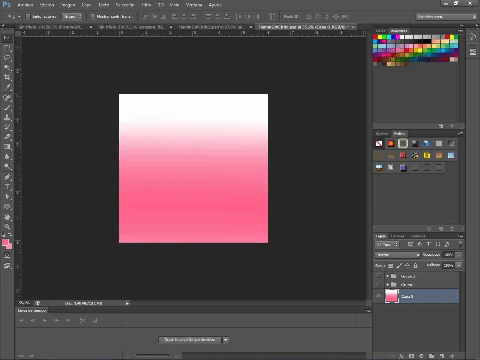This screenshot has height=360, width=480.
Task: Select the Ellipse shape tool
Action: pos(7,207)
